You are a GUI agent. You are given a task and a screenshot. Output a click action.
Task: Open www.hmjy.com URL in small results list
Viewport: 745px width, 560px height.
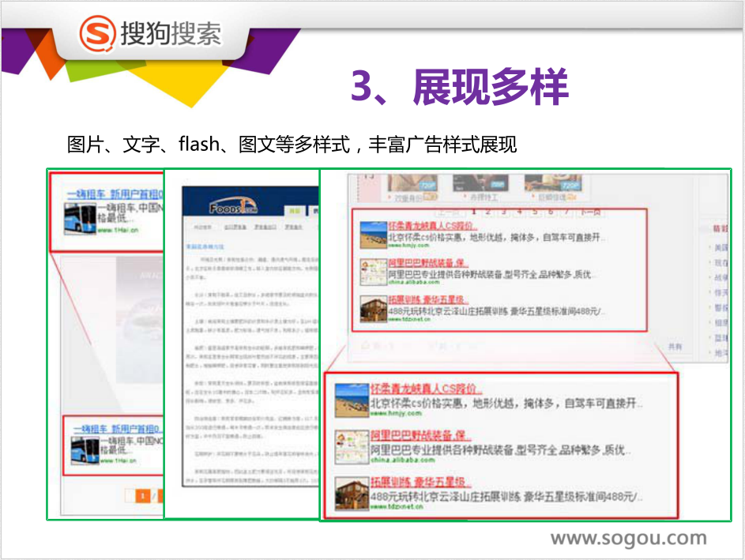[x=408, y=246]
